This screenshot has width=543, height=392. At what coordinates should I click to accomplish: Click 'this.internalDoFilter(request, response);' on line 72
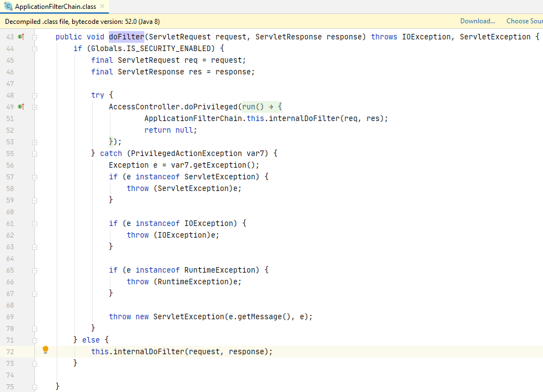[182, 352]
